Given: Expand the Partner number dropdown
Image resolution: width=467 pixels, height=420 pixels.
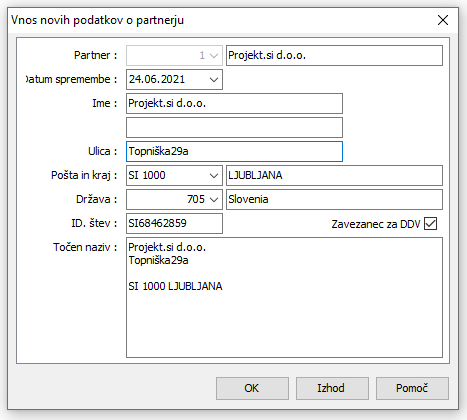Looking at the screenshot, I should click(x=214, y=55).
